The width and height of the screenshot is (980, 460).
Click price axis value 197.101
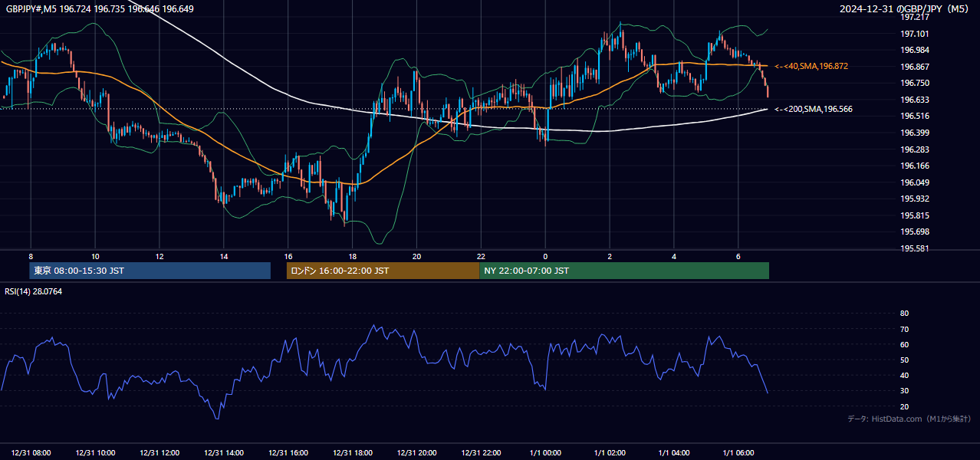915,34
